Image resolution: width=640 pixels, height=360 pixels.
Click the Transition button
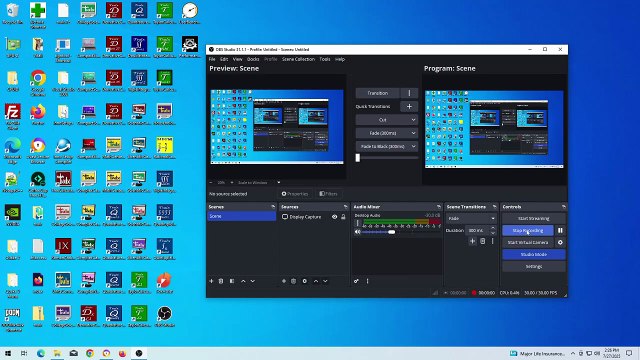[378, 93]
